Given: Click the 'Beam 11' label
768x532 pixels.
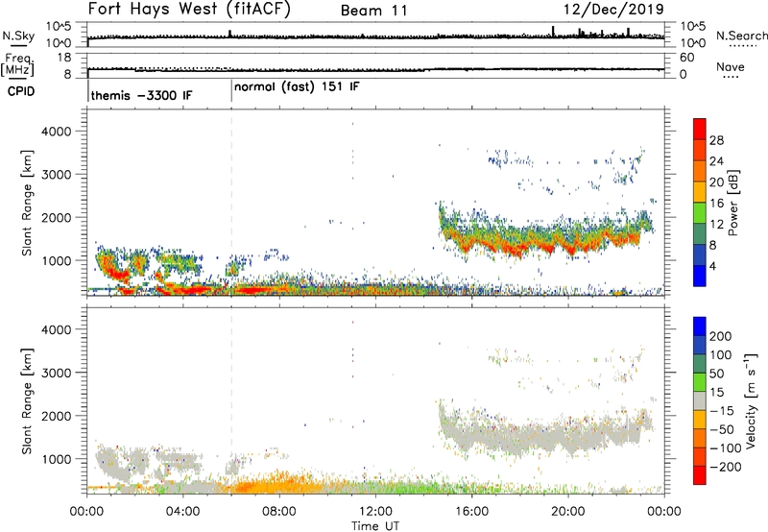Looking at the screenshot, I should (x=373, y=11).
